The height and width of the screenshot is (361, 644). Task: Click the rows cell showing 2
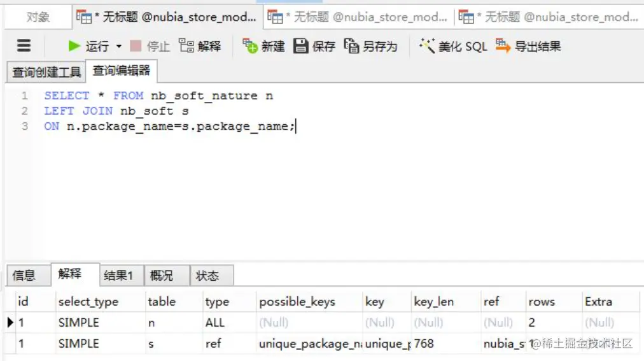[554, 323]
